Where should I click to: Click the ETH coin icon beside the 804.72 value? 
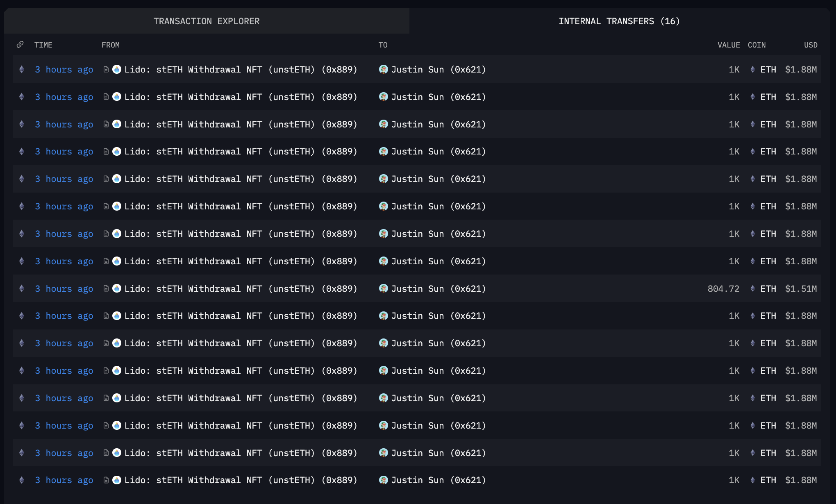(x=752, y=288)
